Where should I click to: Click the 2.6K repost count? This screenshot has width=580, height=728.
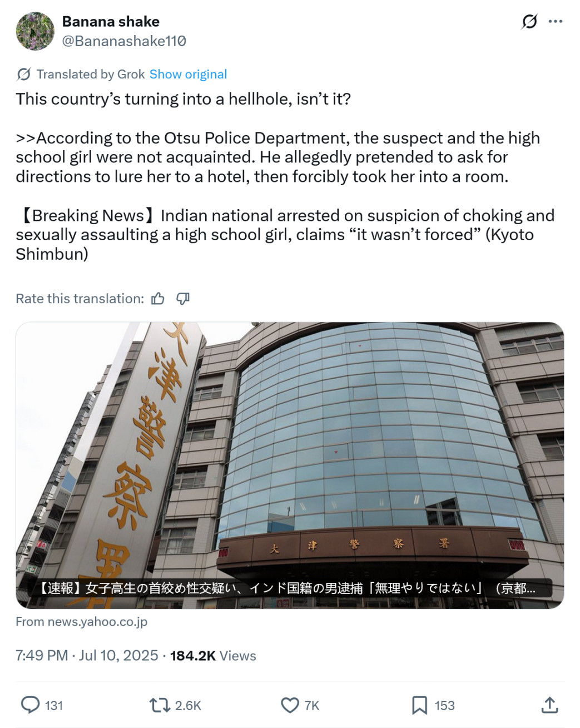[x=188, y=706]
